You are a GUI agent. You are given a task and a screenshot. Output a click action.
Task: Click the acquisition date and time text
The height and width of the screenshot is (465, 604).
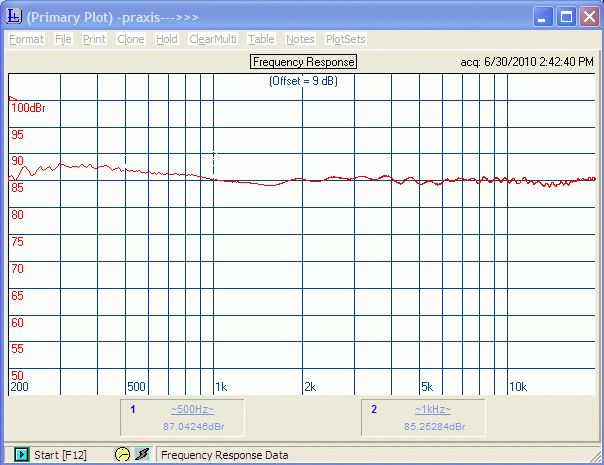[x=527, y=62]
